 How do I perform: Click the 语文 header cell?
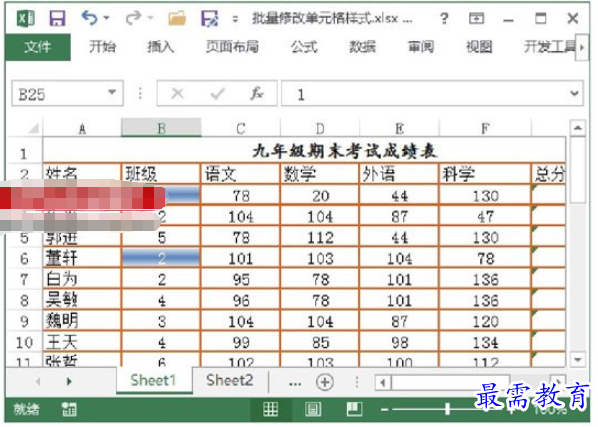click(240, 174)
